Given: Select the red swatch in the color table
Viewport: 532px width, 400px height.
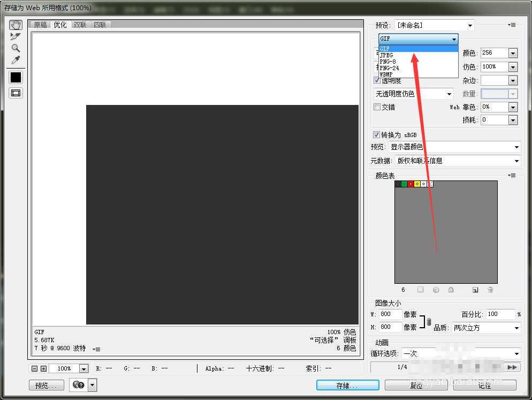Looking at the screenshot, I should 411,183.
